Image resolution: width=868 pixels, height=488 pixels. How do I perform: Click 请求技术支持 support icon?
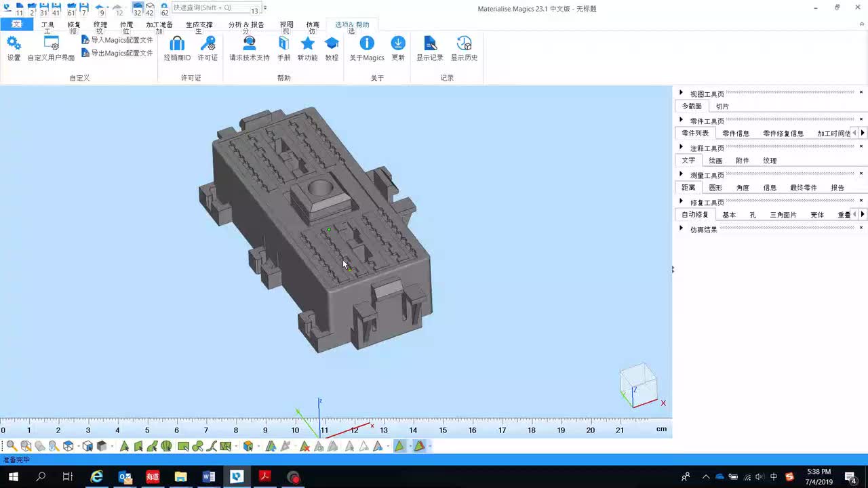coord(250,43)
